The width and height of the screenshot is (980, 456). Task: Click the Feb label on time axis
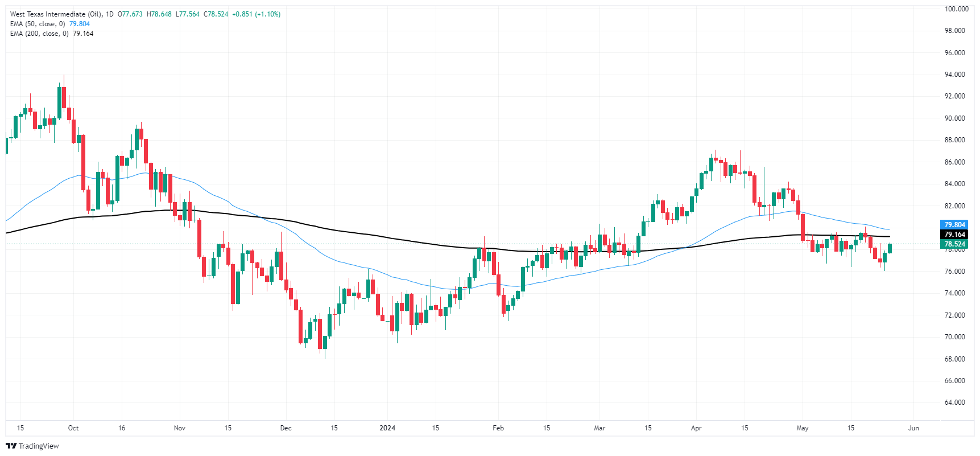[x=498, y=428]
